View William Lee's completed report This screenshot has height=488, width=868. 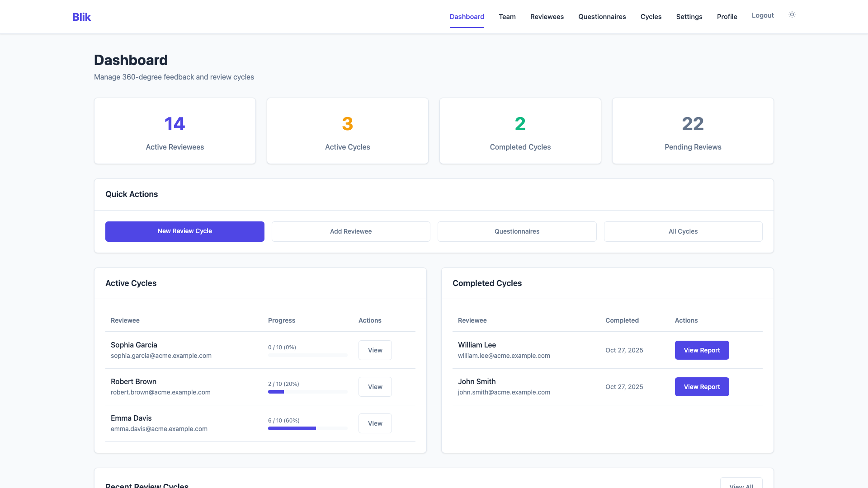[x=702, y=350]
